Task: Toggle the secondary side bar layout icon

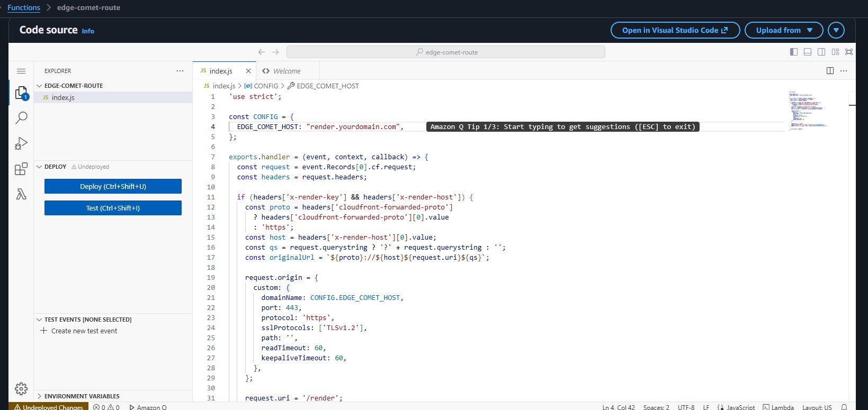Action: (821, 52)
